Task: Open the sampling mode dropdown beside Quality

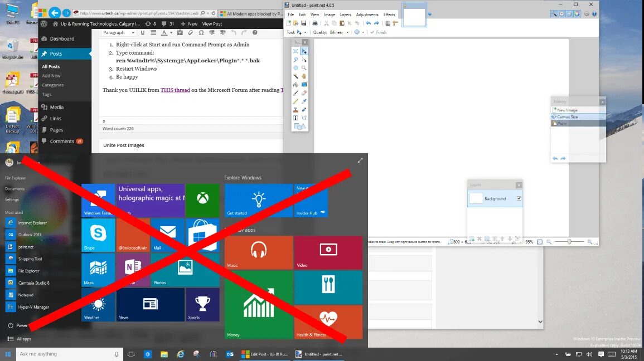Action: pyautogui.click(x=363, y=32)
